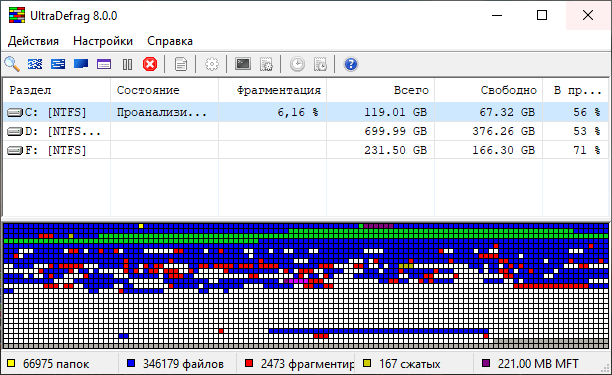Open the Настройки menu
This screenshot has height=375, width=612.
[x=103, y=41]
